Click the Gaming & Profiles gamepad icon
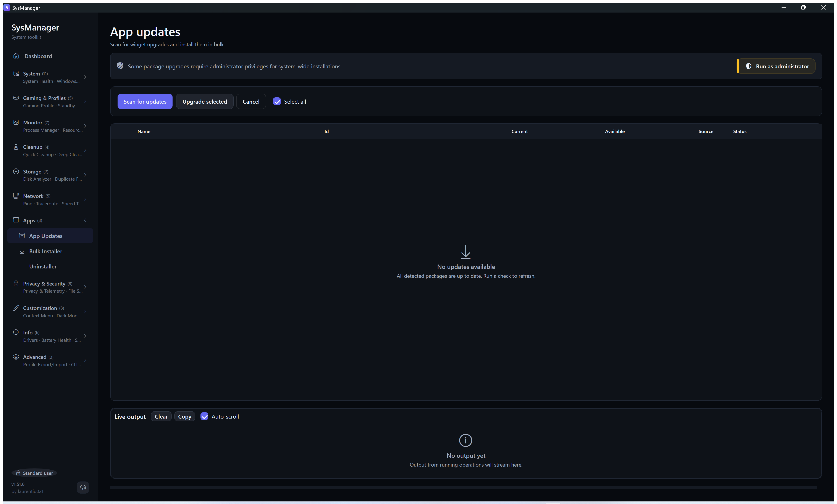The image size is (837, 504). 16,98
